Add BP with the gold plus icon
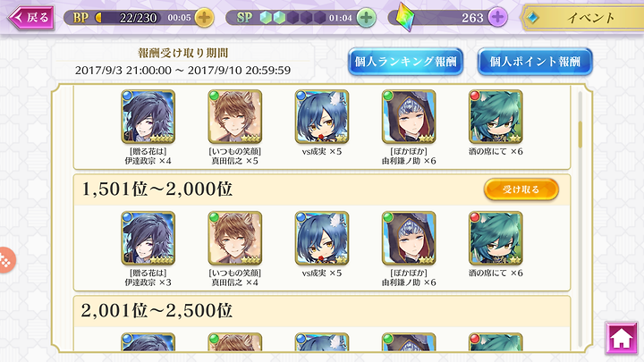 pos(204,18)
